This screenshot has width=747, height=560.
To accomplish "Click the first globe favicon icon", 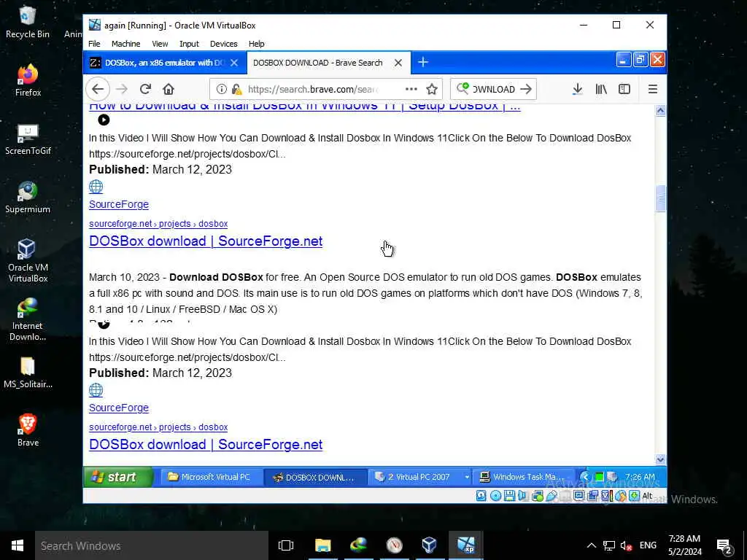I will [x=96, y=187].
